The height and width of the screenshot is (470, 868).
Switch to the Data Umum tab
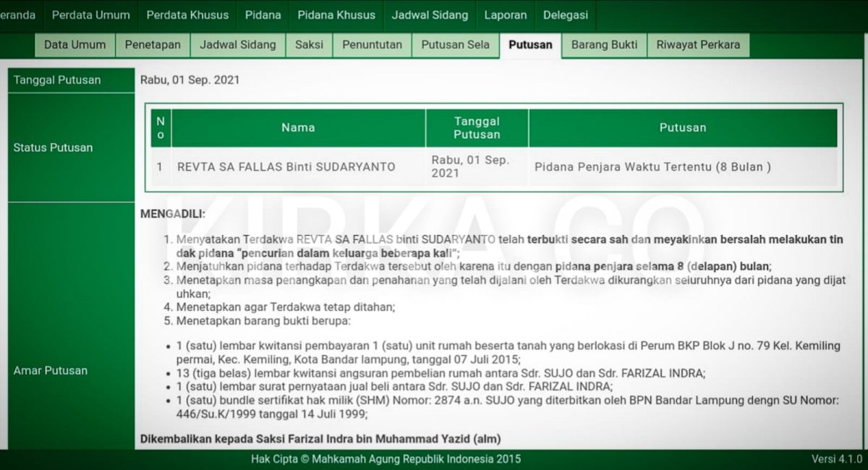[75, 45]
